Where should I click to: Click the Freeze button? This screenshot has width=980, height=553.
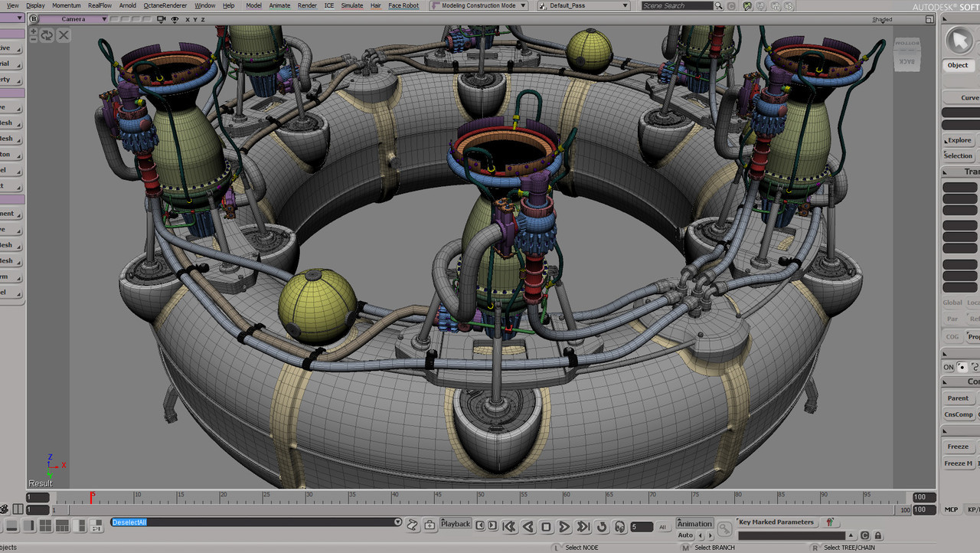click(x=958, y=447)
